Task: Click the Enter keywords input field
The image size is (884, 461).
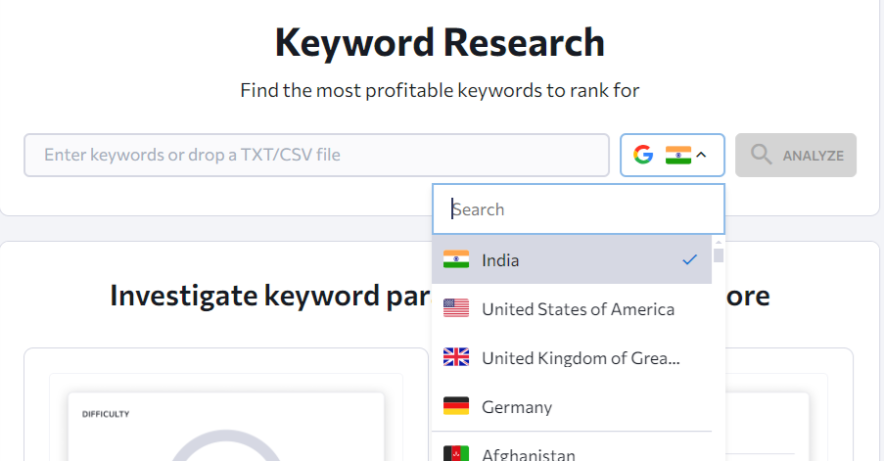Action: click(316, 155)
